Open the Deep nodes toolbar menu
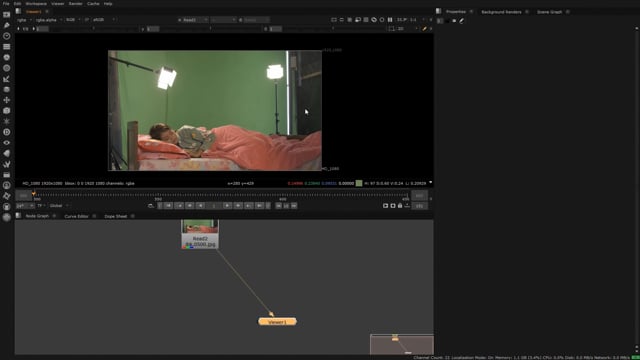640x360 pixels. tap(7, 132)
